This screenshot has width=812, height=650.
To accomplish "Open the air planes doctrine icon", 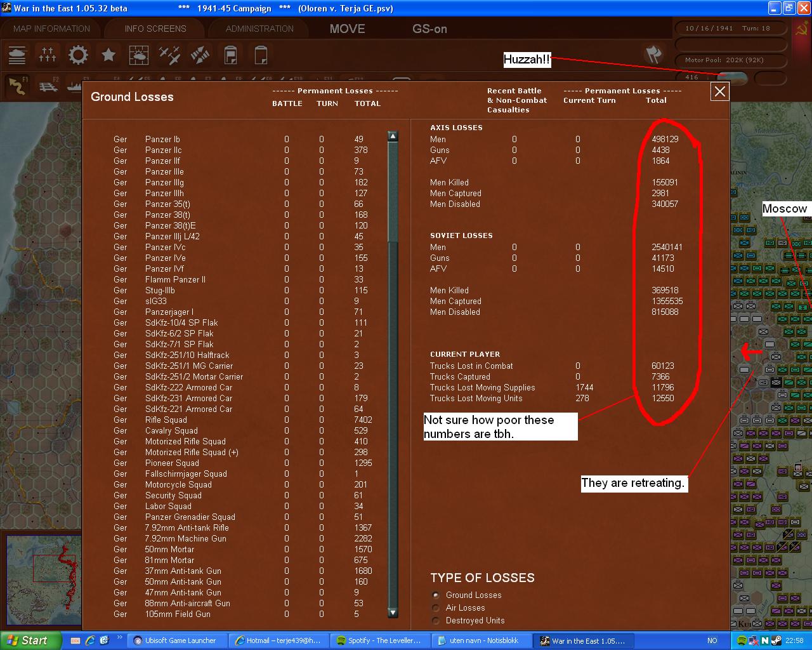I will tap(169, 55).
